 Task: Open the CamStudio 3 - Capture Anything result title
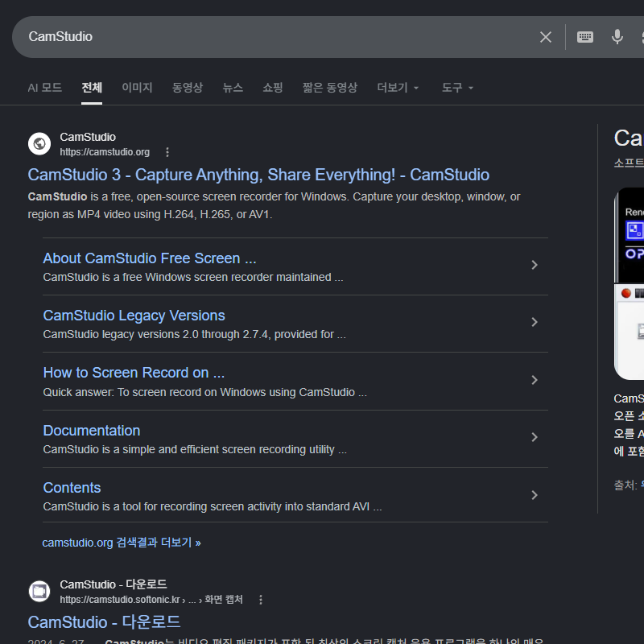point(258,175)
